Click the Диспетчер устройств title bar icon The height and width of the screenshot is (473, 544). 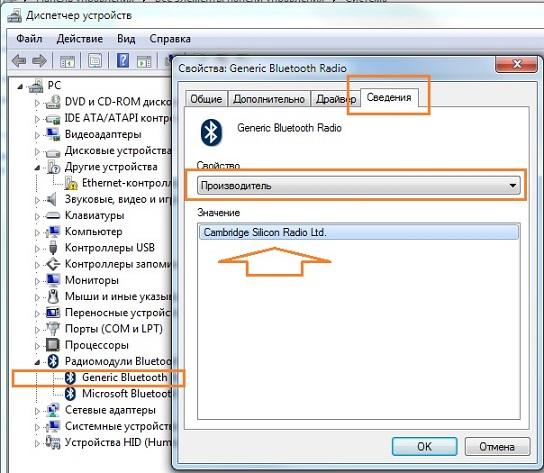click(x=15, y=16)
